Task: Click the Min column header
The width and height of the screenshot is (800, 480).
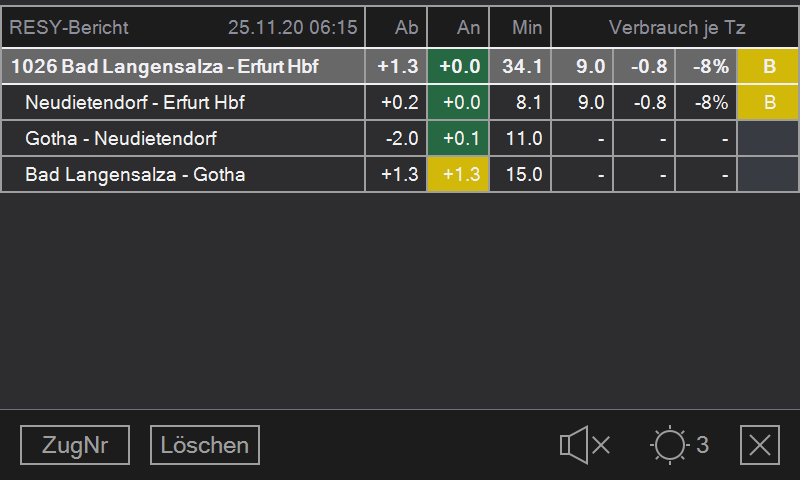Action: (520, 28)
